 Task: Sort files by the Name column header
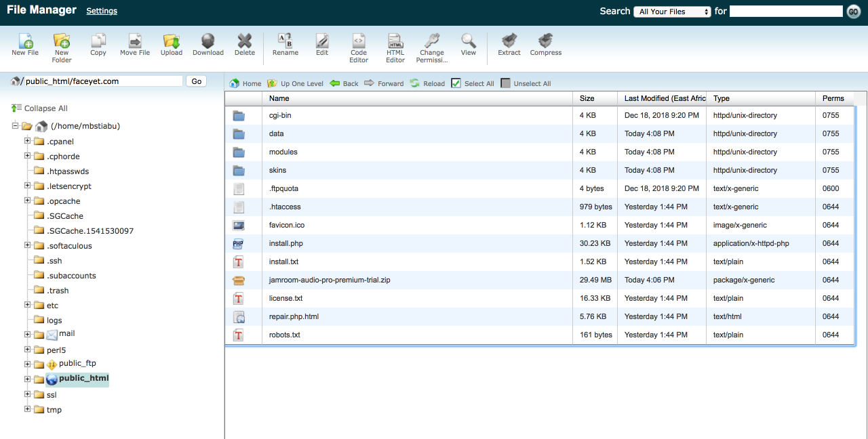[x=279, y=98]
